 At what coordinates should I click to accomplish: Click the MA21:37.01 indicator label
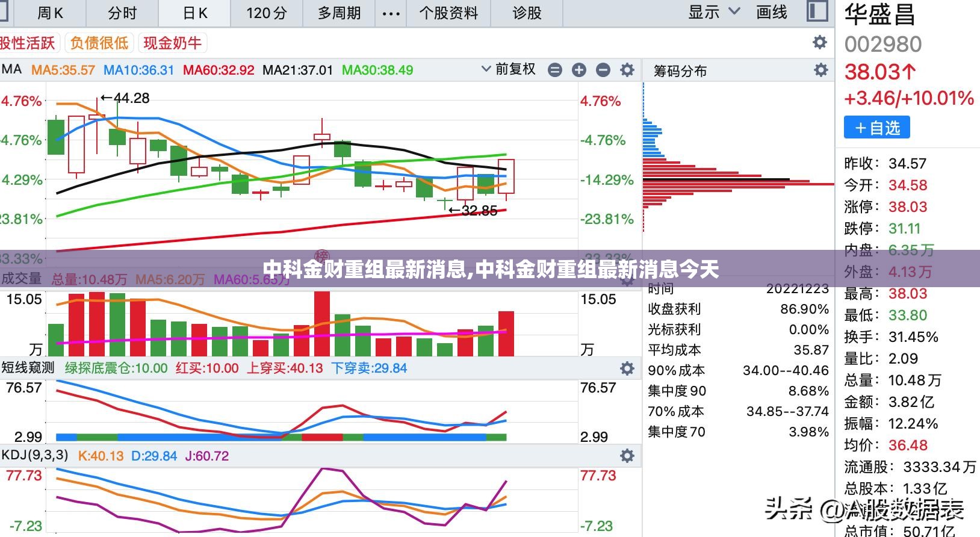(x=297, y=70)
